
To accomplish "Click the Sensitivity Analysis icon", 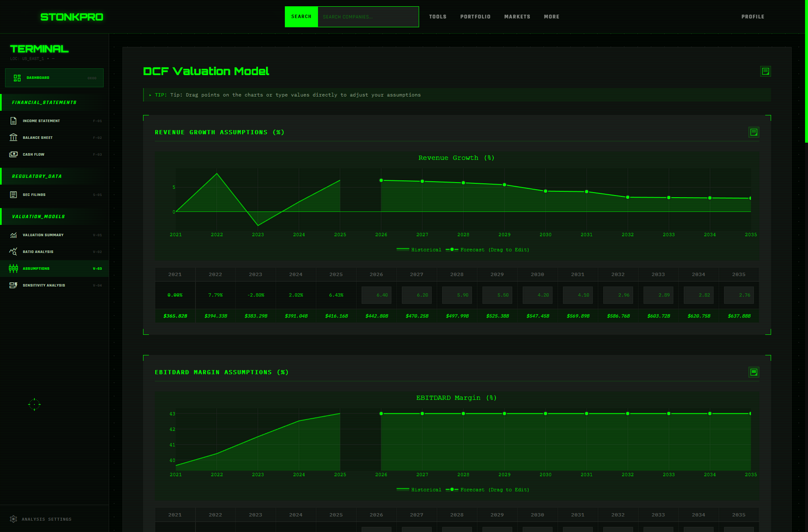I will [13, 285].
